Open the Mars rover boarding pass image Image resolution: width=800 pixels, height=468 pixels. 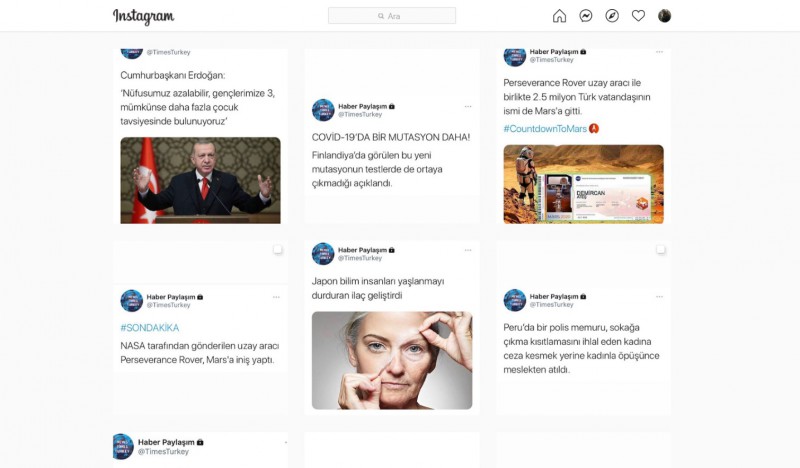click(x=583, y=183)
